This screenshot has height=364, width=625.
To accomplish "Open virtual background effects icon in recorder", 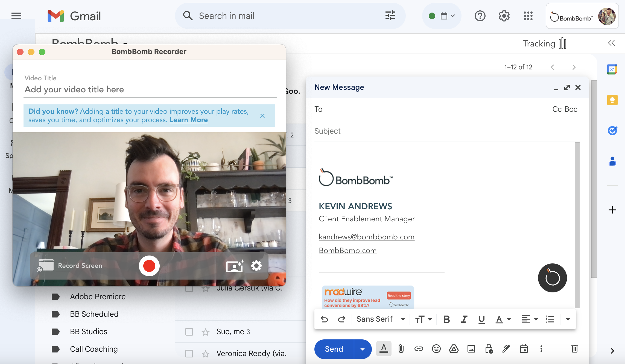I will click(x=235, y=266).
